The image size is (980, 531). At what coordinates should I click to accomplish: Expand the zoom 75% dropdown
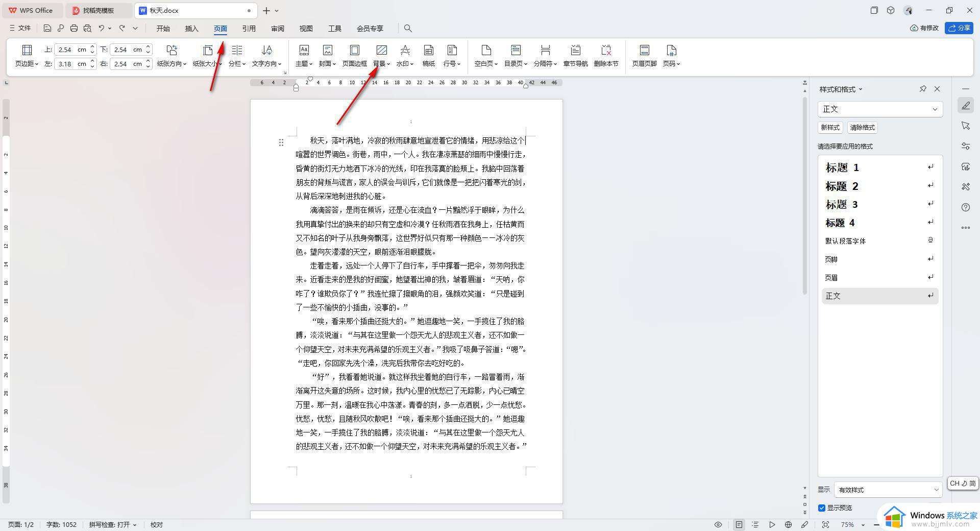click(863, 524)
